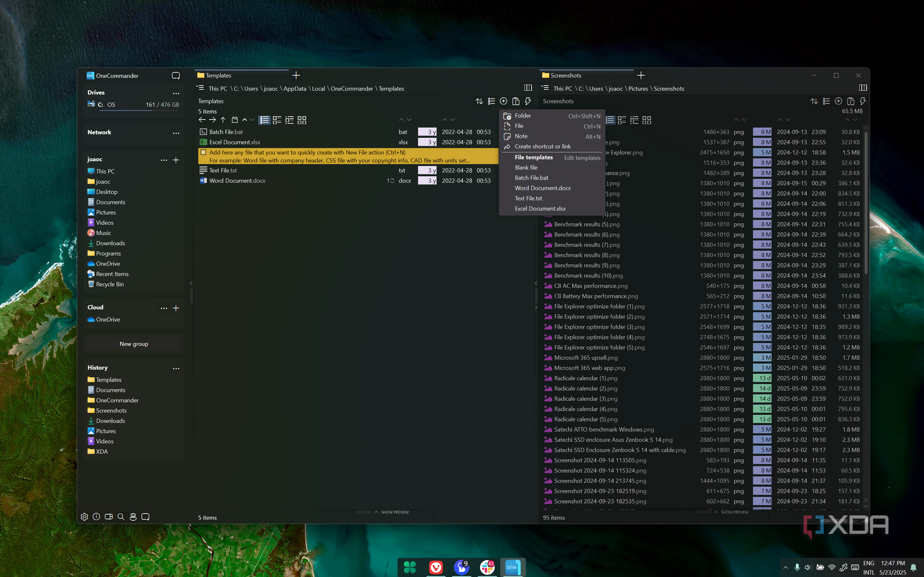924x577 pixels.
Task: Click the lightning actions icon in Templates pane
Action: point(528,101)
